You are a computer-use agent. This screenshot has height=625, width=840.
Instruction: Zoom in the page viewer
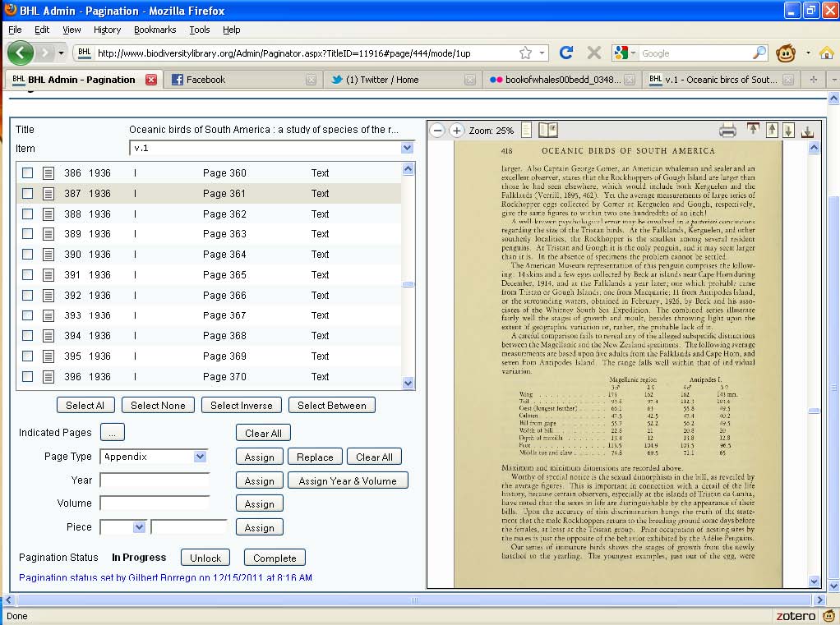pos(457,131)
